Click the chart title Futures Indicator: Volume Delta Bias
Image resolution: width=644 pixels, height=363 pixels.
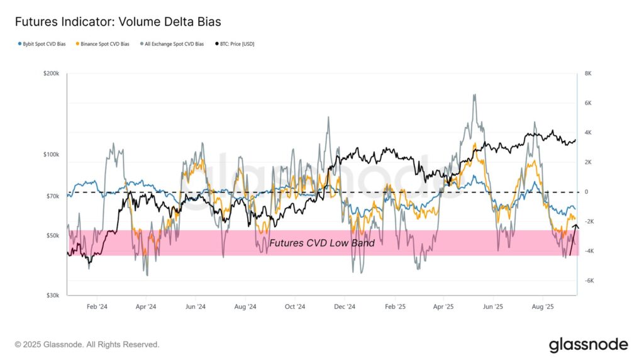118,21
